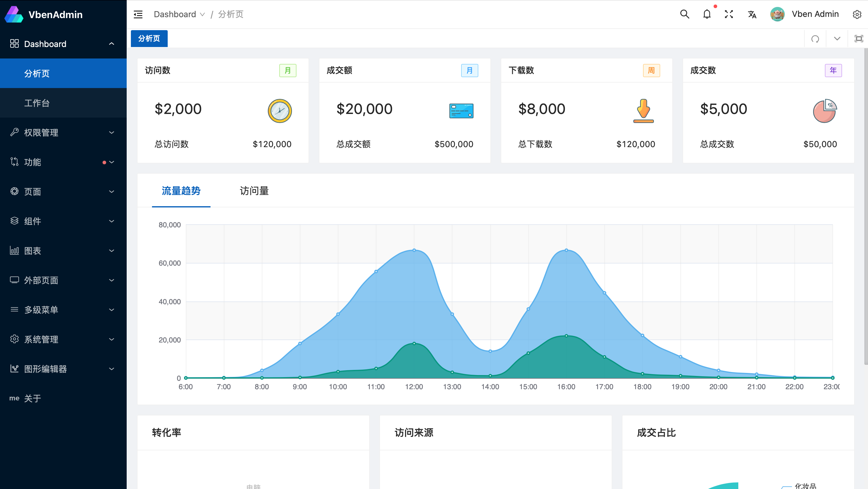Image resolution: width=868 pixels, height=489 pixels.
Task: Toggle the 月 badge on 访问数 card
Action: click(288, 70)
